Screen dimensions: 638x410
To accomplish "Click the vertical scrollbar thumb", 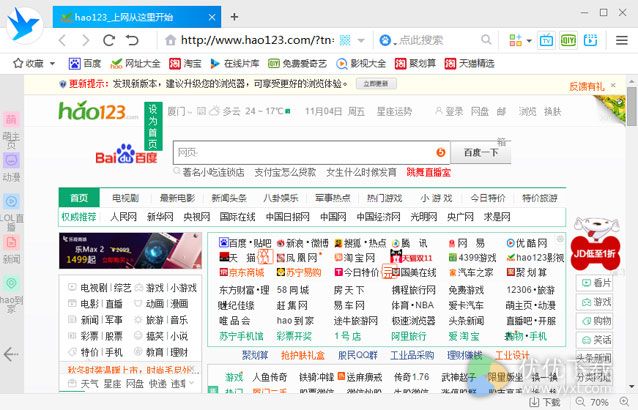I will tap(631, 106).
